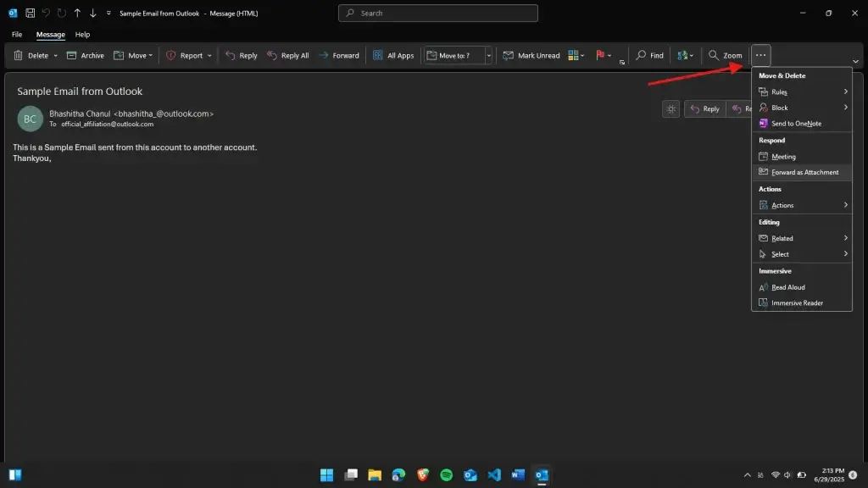Screen dimensions: 868x488
Task: Open Visual Studio Code from the taskbar
Action: click(494, 474)
